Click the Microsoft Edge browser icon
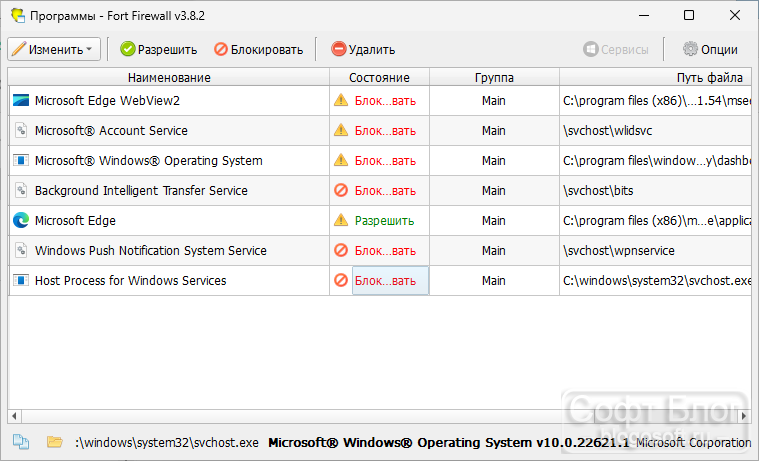 tap(21, 220)
